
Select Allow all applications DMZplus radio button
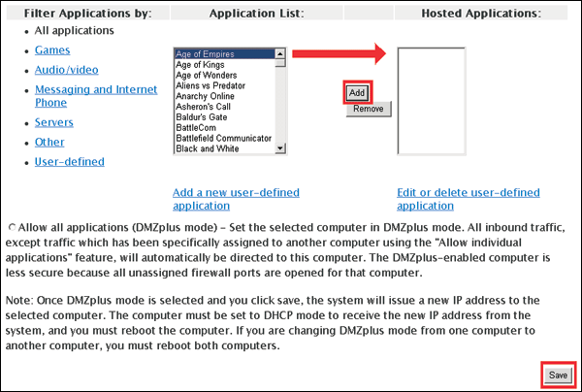13,227
